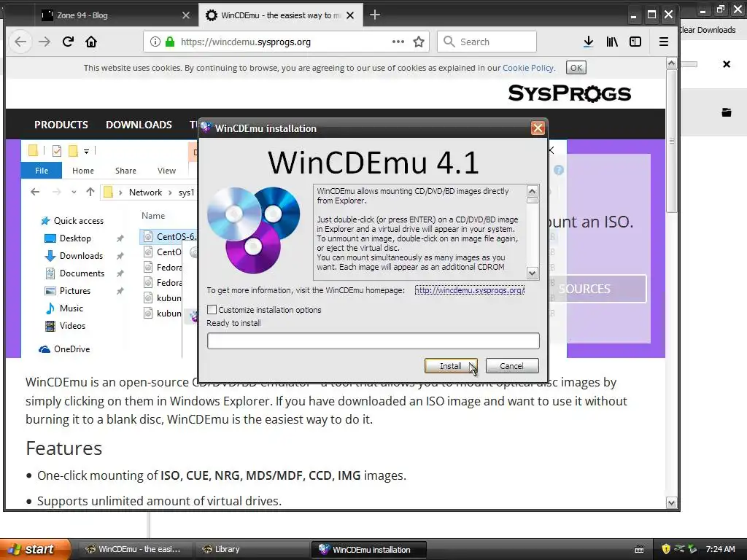Switch to WinCDEmu installation taskbar item
The height and width of the screenshot is (560, 747).
(369, 549)
